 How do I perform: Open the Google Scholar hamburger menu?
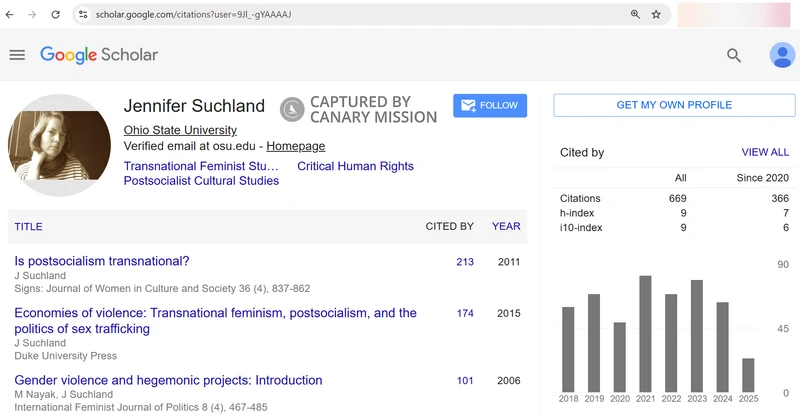(17, 55)
